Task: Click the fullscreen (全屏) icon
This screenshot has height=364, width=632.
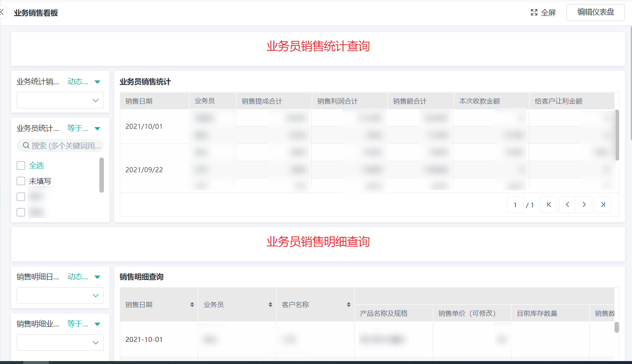Action: click(x=534, y=13)
